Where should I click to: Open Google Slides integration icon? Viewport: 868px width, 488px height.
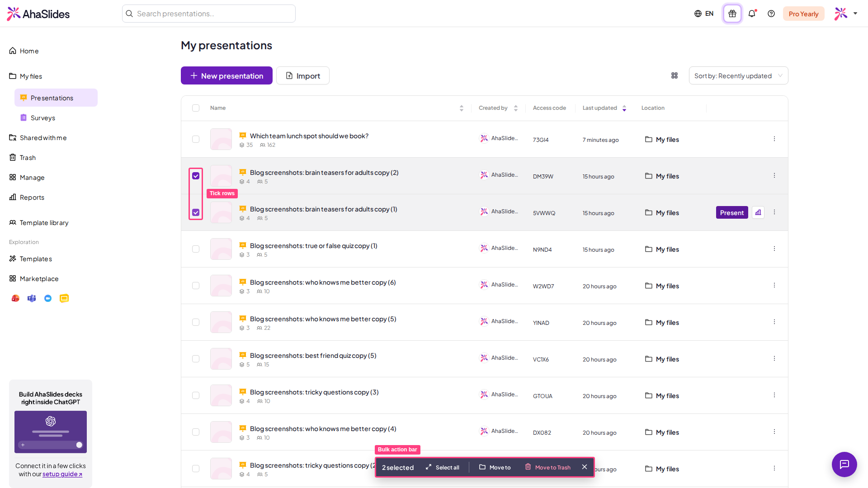(64, 298)
